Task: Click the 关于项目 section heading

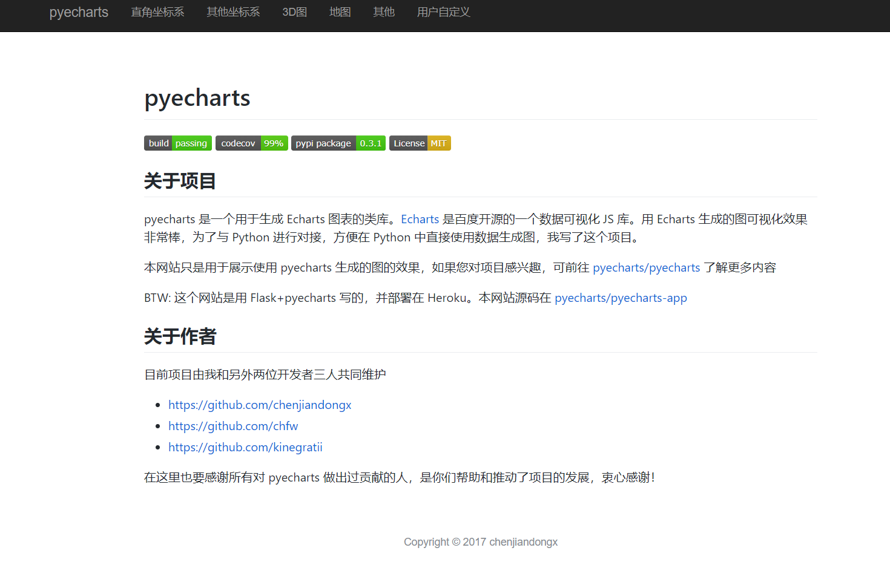Action: pyautogui.click(x=180, y=181)
